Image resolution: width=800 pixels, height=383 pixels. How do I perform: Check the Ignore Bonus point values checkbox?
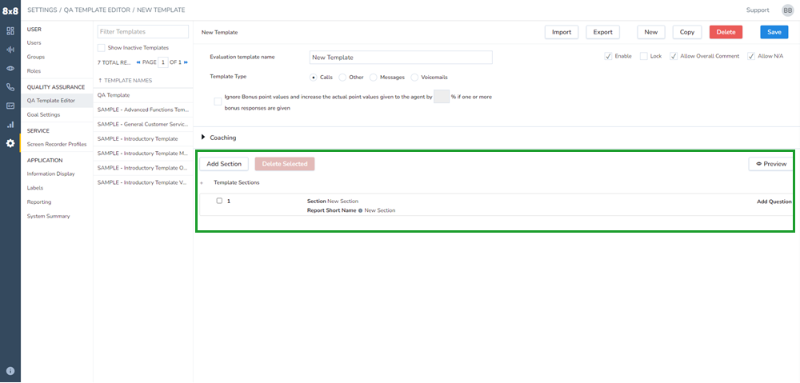(218, 101)
